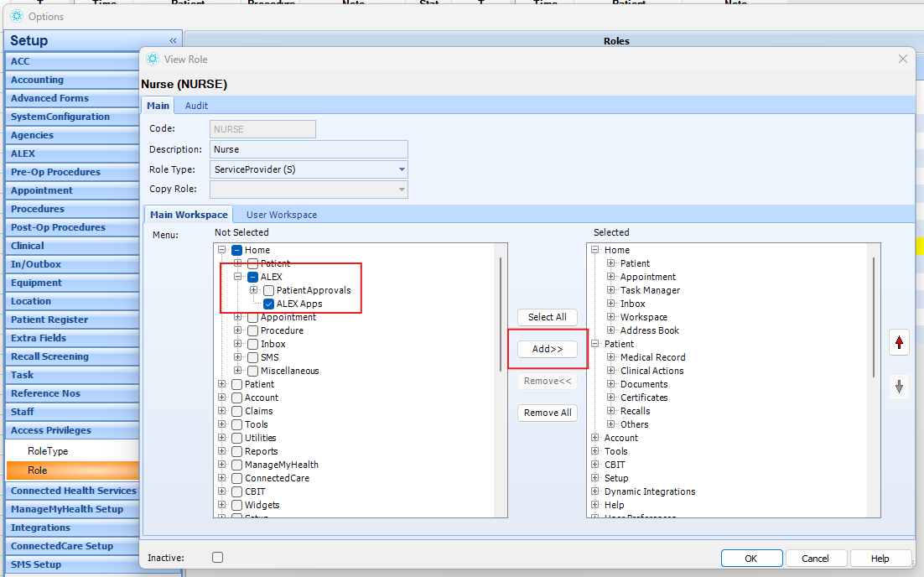This screenshot has width=924, height=577.
Task: Expand Medical Record in Selected tree
Action: (611, 357)
